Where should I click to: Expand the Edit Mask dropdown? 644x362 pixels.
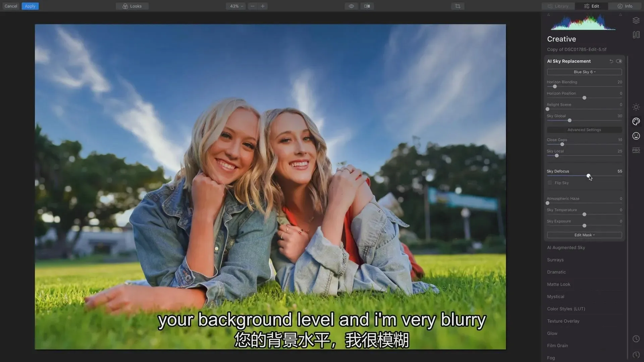pyautogui.click(x=584, y=235)
